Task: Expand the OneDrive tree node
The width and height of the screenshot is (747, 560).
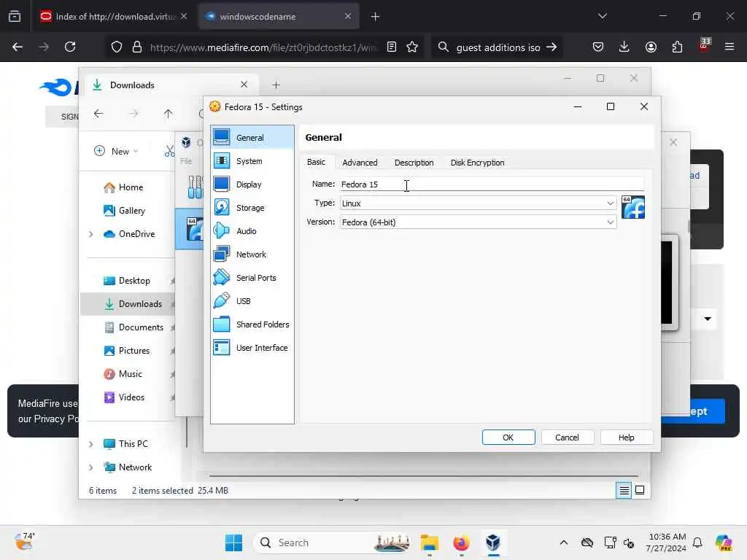Action: 90,234
